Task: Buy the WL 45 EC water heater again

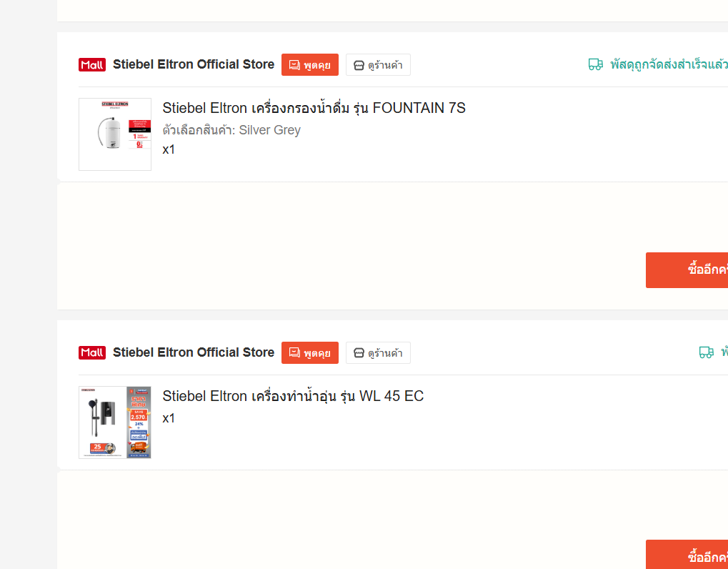Action: (x=687, y=555)
